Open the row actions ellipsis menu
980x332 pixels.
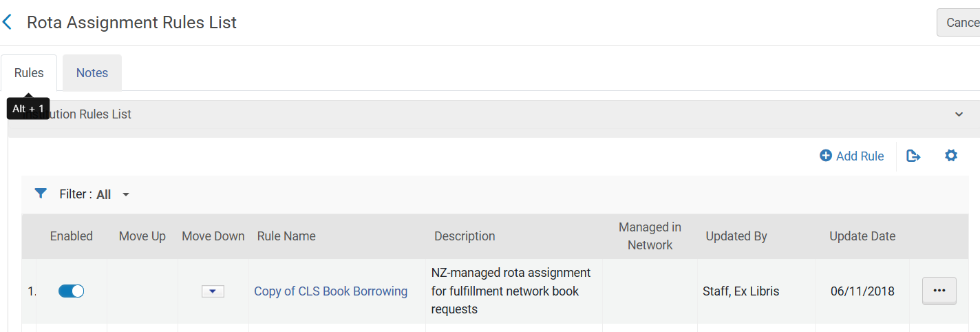(x=939, y=291)
